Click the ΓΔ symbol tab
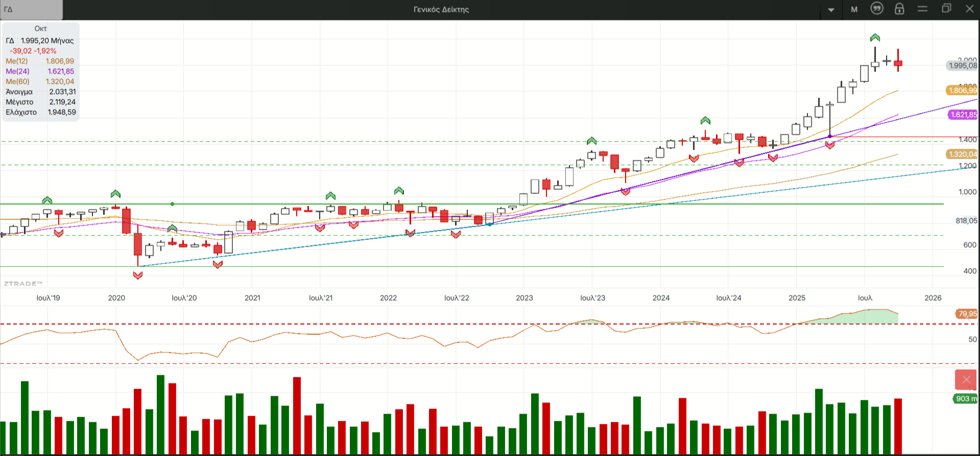 coord(31,10)
